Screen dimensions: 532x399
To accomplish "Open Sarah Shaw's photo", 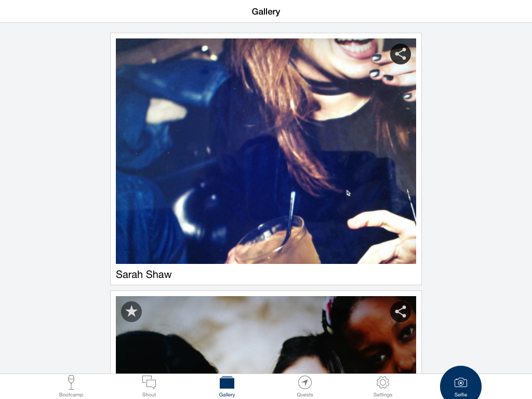I will [266, 151].
